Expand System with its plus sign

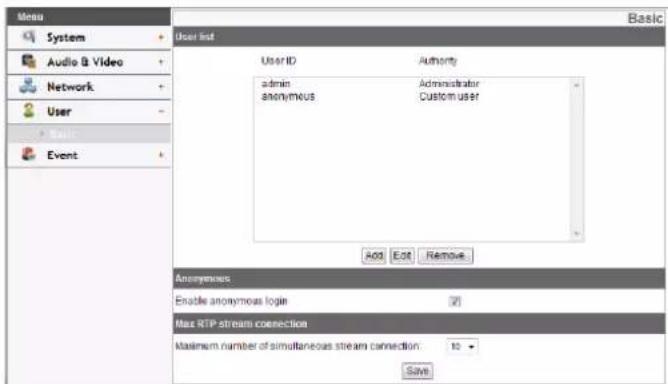point(161,38)
